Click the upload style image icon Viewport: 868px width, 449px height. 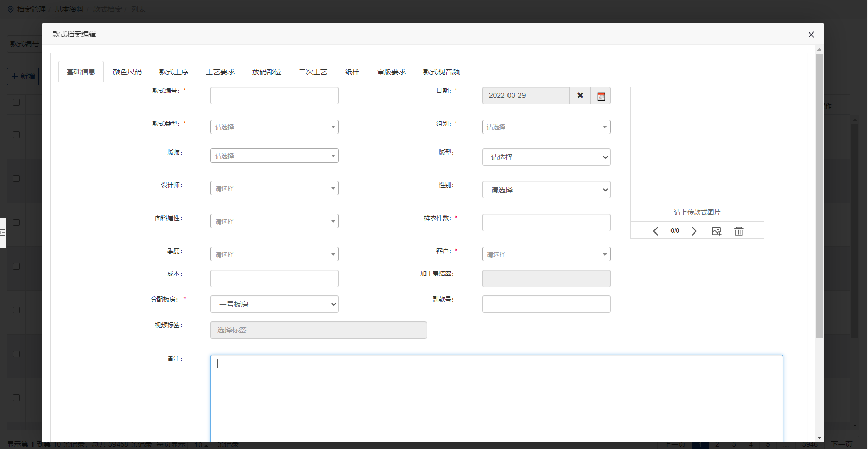click(716, 231)
